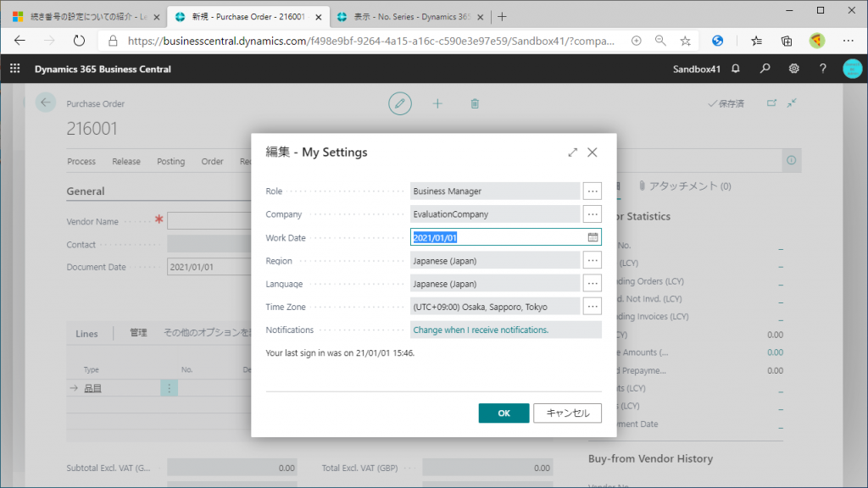This screenshot has height=488, width=868.
Task: Collapse the General section heading
Action: click(x=86, y=191)
